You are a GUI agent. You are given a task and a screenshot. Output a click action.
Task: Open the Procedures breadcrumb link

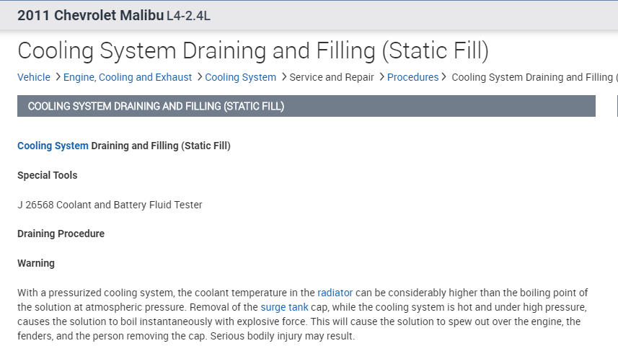(x=412, y=77)
